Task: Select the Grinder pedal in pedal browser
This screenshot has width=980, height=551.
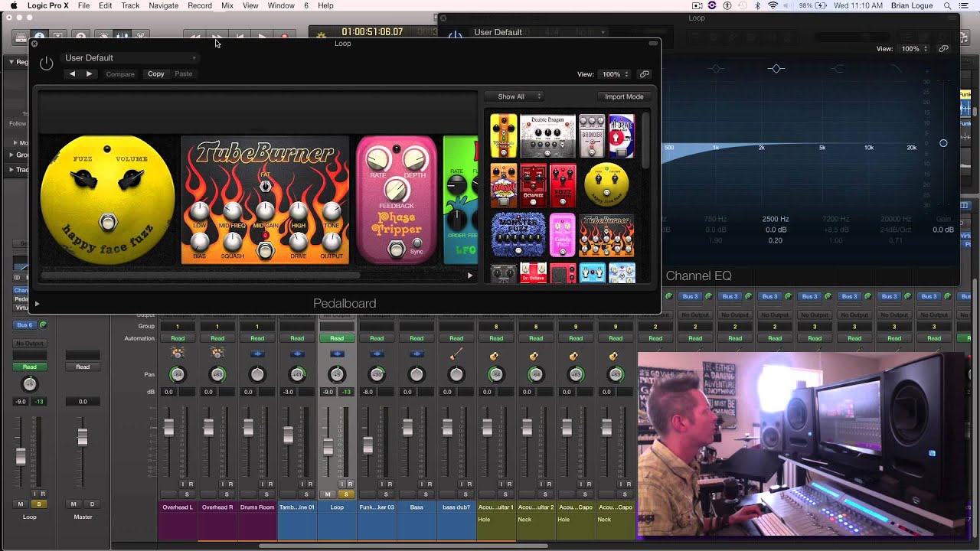Action: point(592,136)
